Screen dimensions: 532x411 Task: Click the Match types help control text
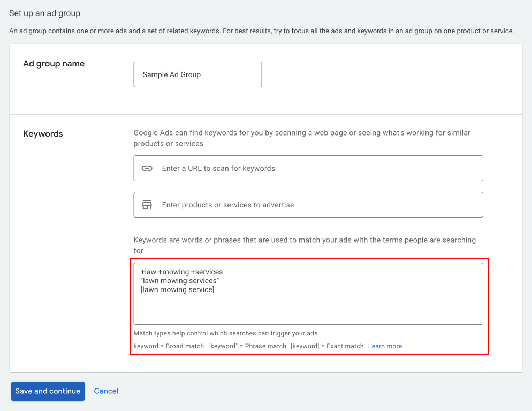point(226,333)
